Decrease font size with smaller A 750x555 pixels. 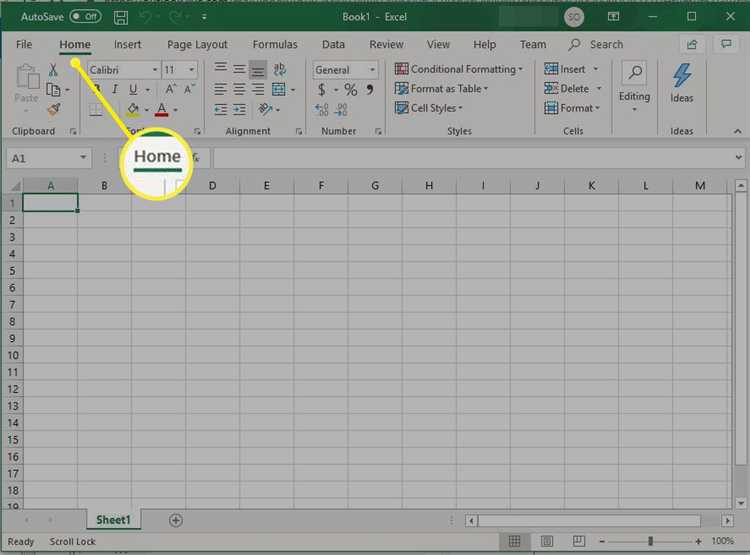click(189, 89)
